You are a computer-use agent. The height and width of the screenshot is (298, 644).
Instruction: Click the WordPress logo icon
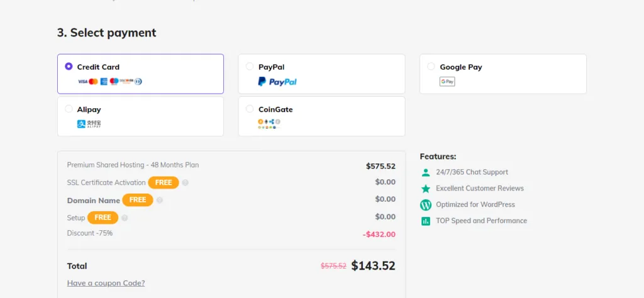coord(426,205)
